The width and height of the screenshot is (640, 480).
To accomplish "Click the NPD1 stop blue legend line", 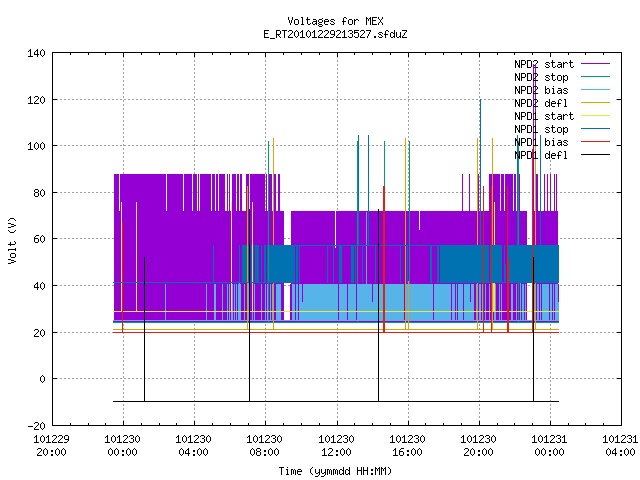I will click(595, 129).
